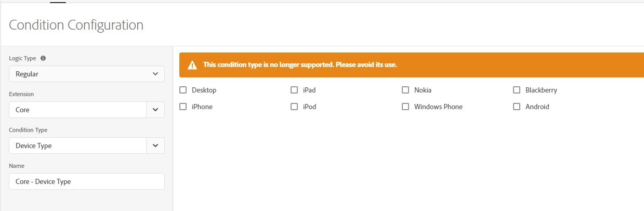644x211 pixels.
Task: Toggle the Windows Phone checkbox
Action: (x=405, y=107)
